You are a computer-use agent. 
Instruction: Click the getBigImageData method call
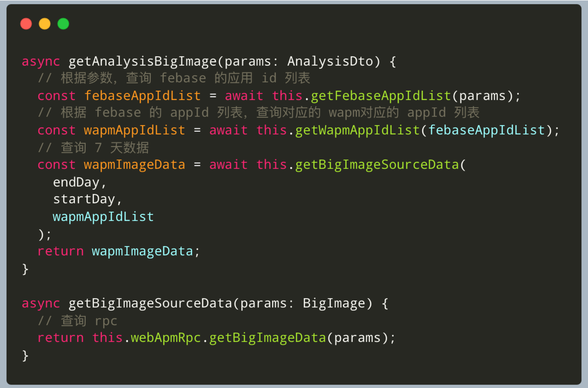[x=267, y=338]
